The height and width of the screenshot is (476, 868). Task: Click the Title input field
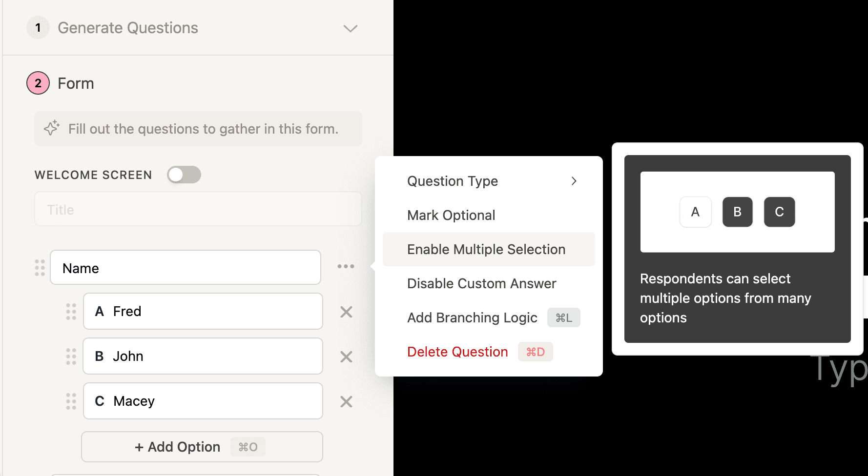click(x=198, y=209)
